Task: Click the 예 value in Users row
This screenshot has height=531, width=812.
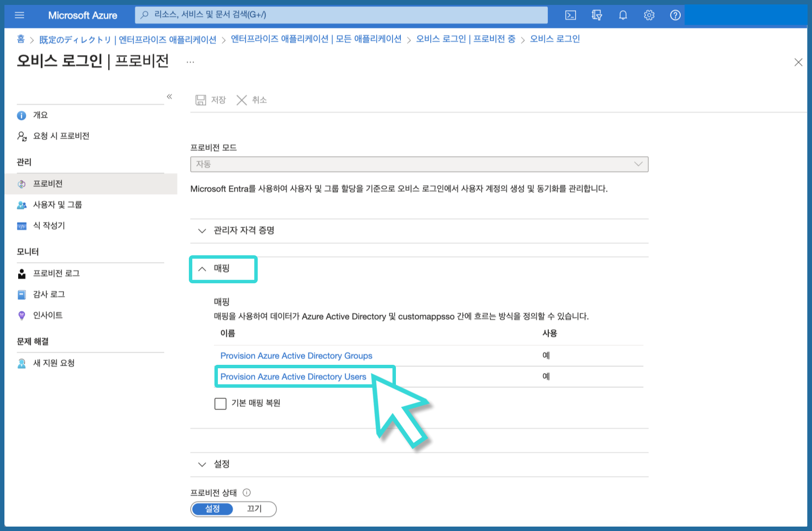Action: click(546, 377)
